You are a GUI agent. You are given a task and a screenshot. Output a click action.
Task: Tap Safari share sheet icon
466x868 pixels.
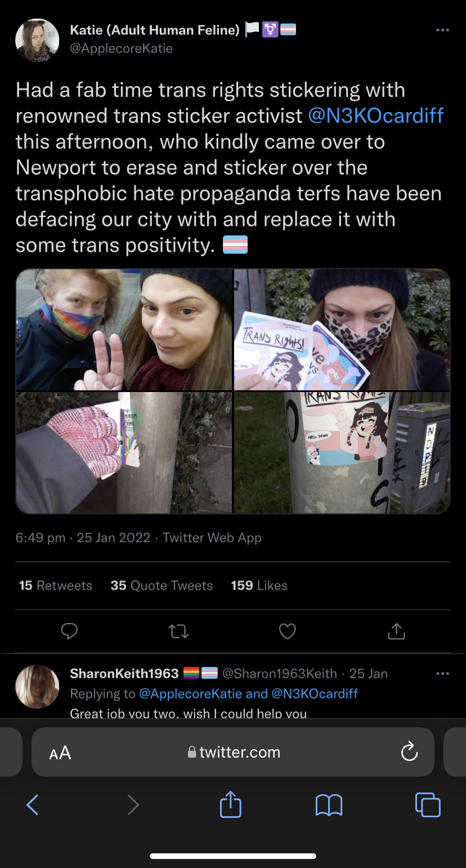tap(231, 803)
